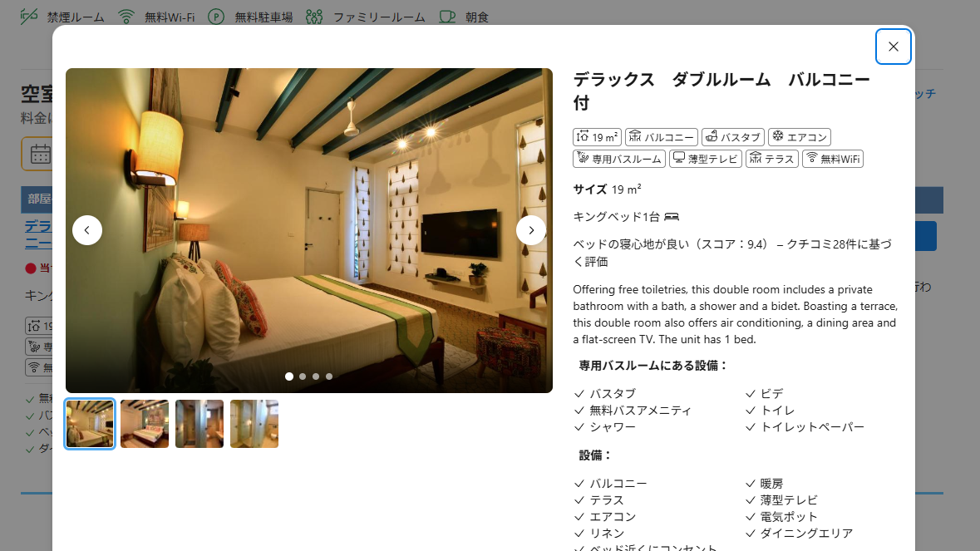This screenshot has height=551, width=980.
Task: Click the バルコニー amenity badge
Action: 661,137
